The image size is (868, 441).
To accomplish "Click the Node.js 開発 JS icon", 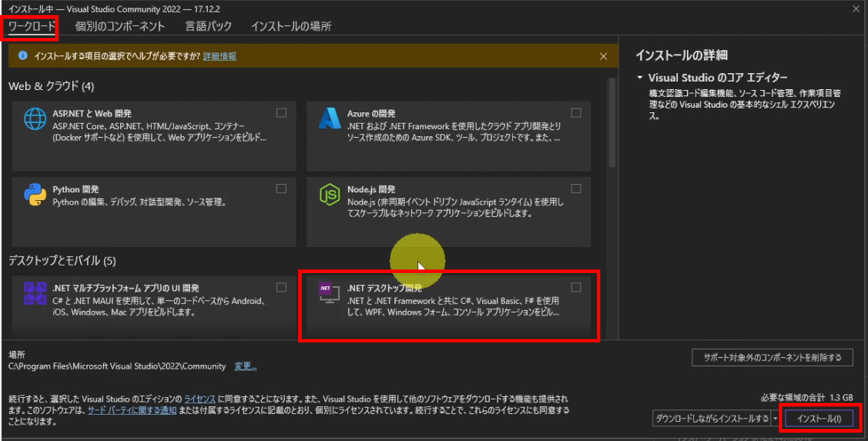I will coord(329,194).
